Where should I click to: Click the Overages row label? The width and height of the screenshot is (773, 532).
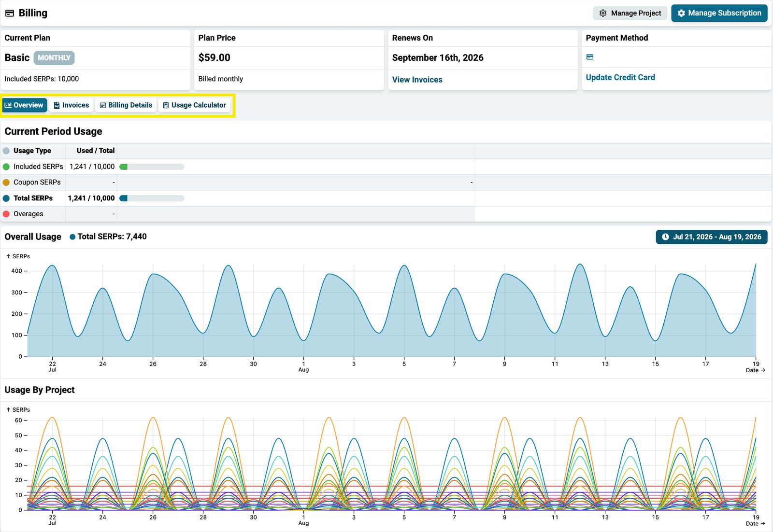tap(29, 214)
